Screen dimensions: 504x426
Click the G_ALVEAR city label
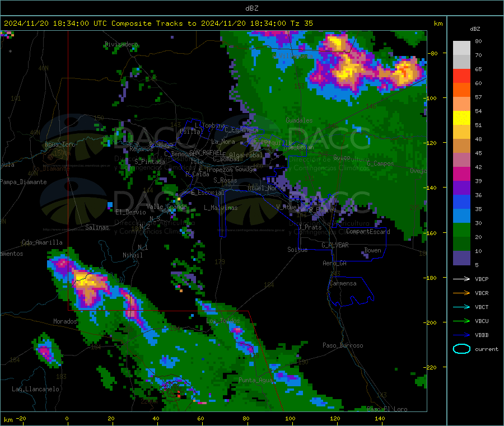[335, 245]
